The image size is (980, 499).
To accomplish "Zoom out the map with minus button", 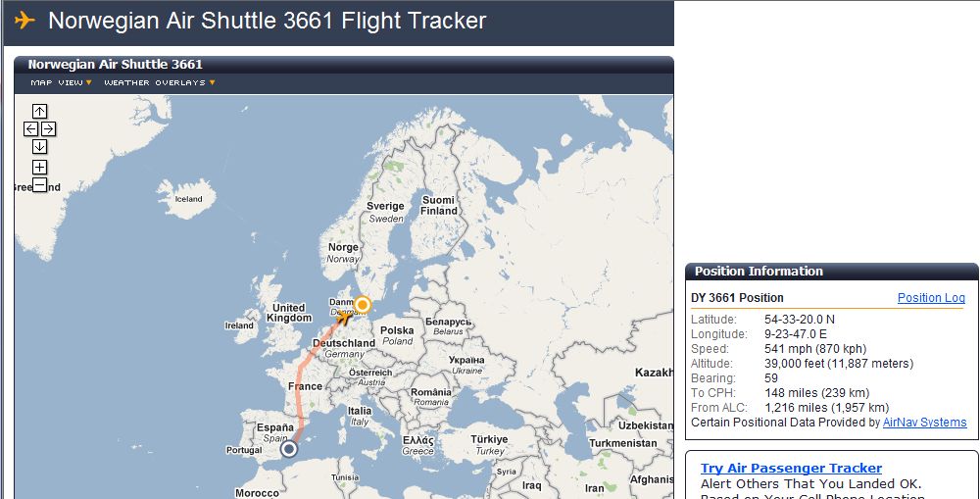I will (39, 184).
